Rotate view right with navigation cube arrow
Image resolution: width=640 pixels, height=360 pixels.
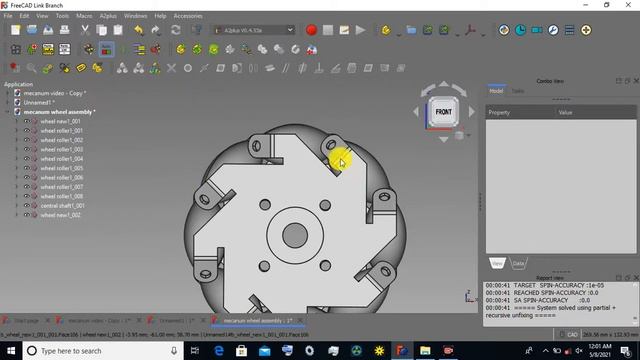tap(472, 111)
